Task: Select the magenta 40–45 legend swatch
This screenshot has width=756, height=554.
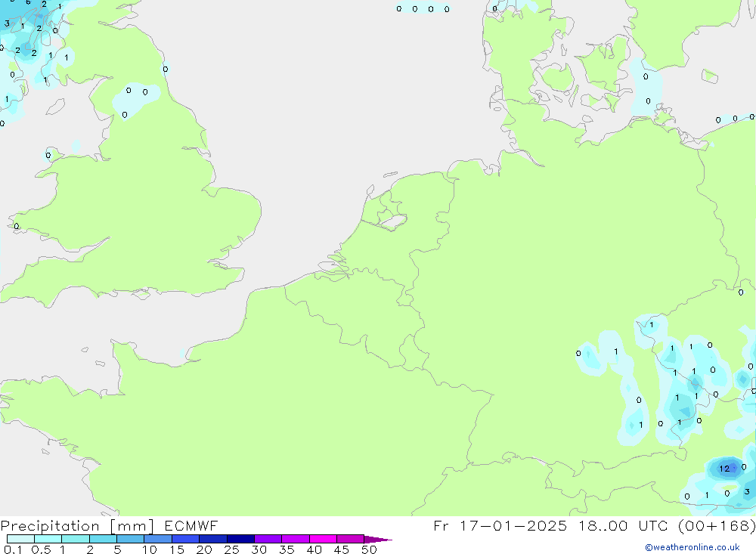Action: pos(323,539)
